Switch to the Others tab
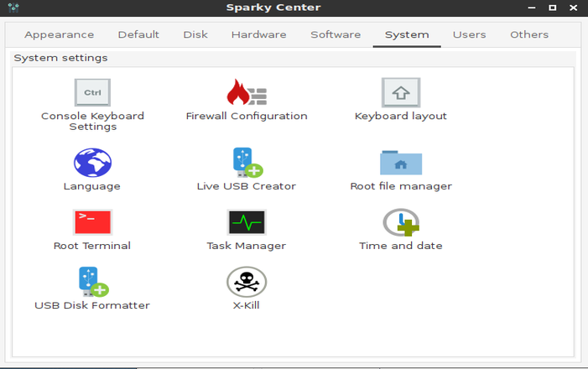The height and width of the screenshot is (369, 588). click(529, 35)
